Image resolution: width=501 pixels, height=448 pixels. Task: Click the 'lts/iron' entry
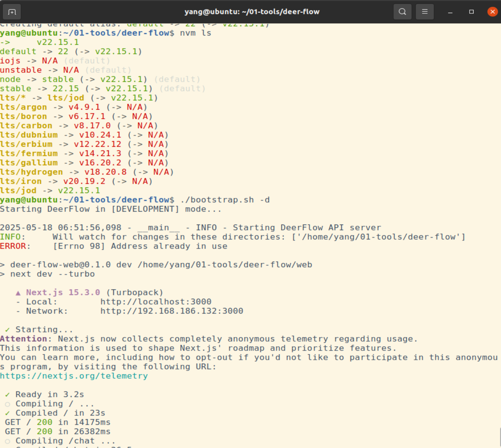point(76,181)
